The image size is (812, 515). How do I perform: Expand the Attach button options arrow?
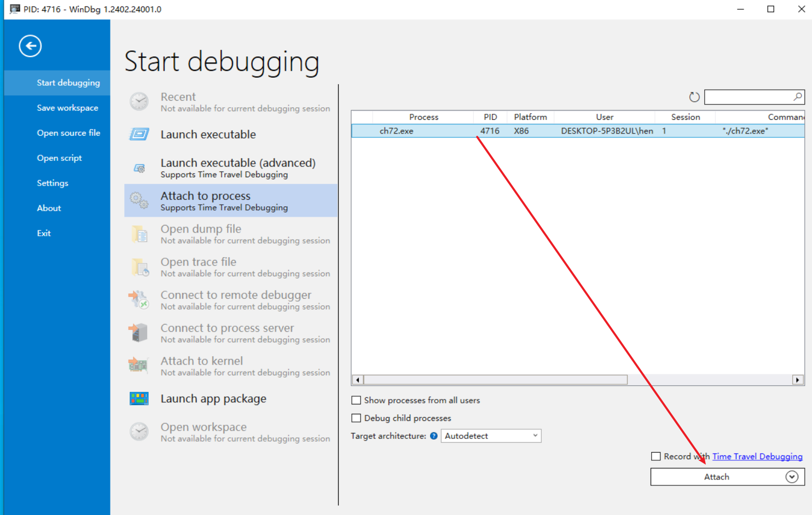[791, 477]
